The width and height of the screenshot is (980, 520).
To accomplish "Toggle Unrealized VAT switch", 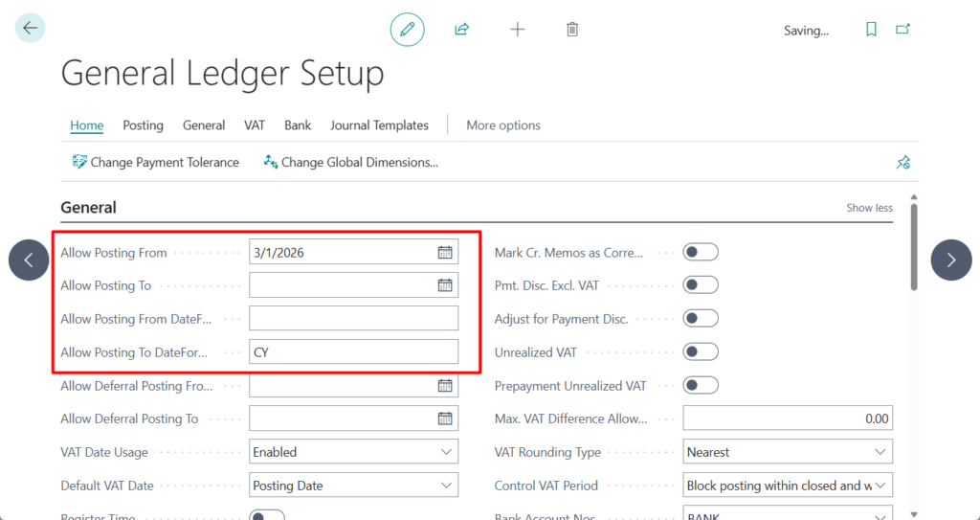I will [x=700, y=352].
